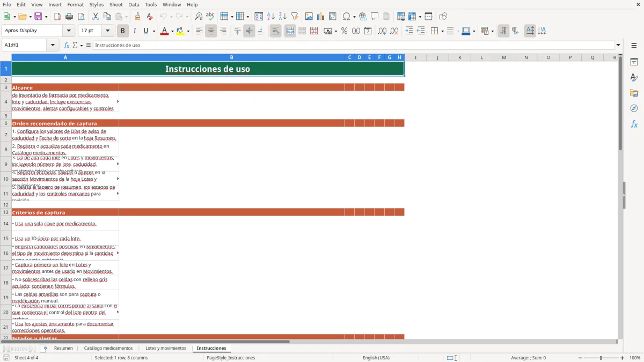
Task: Click the yellow Background Color swatch
Action: (180, 31)
